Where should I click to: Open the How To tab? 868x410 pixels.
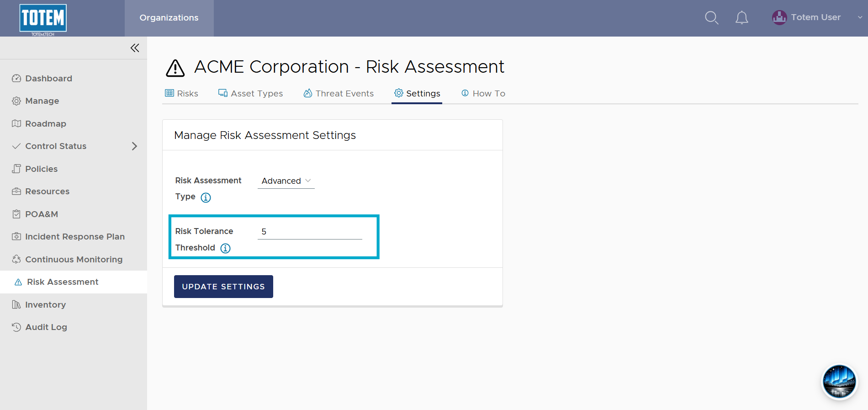tap(483, 93)
